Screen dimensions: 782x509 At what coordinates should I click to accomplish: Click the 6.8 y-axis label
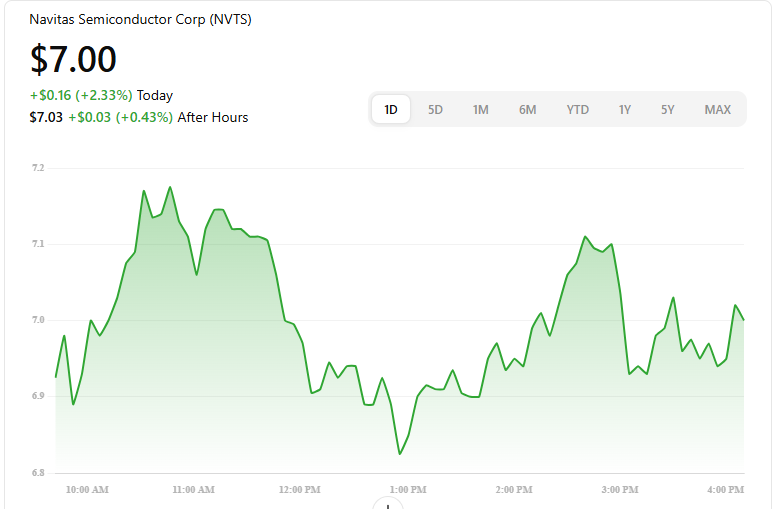[x=38, y=473]
